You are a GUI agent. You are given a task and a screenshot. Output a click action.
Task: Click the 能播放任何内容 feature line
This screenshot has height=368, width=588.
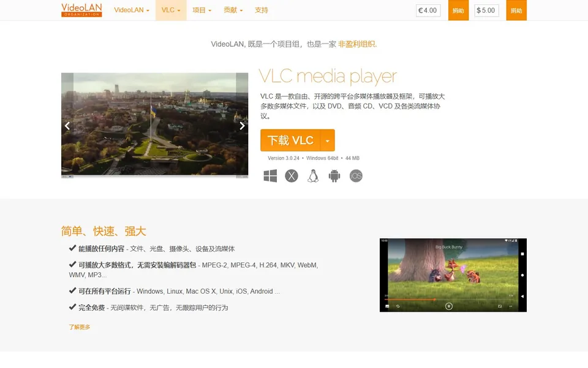coord(152,248)
